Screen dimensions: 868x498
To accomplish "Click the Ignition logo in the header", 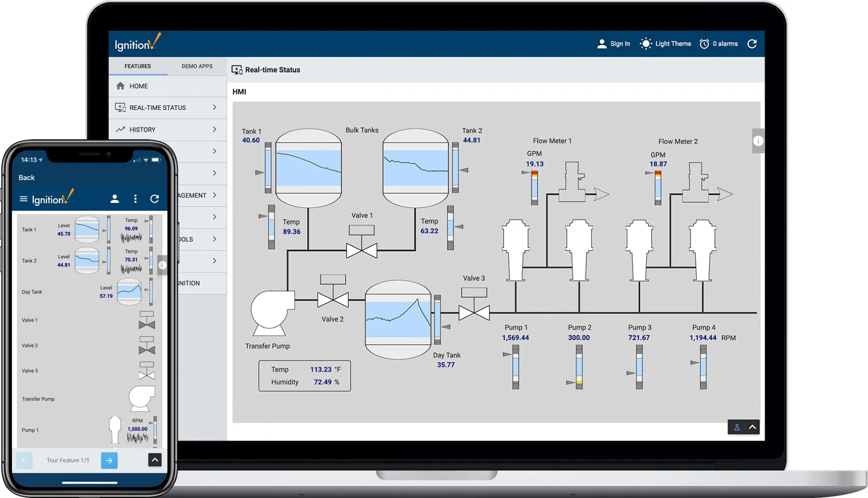I will pos(137,43).
